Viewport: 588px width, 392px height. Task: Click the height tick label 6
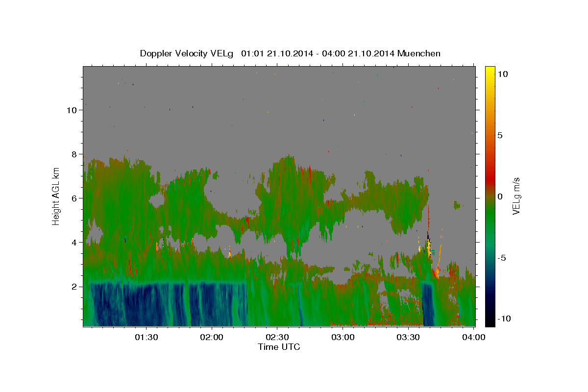pyautogui.click(x=74, y=198)
